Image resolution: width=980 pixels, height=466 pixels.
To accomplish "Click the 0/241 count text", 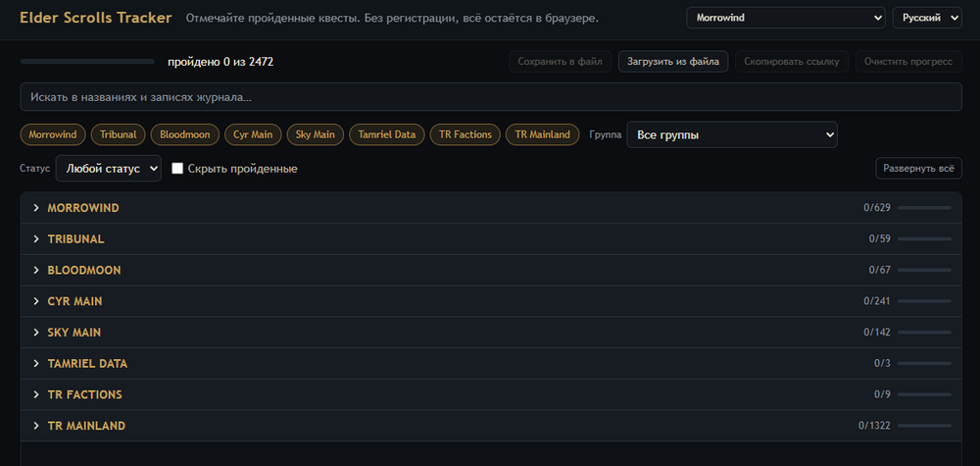I will (x=877, y=301).
